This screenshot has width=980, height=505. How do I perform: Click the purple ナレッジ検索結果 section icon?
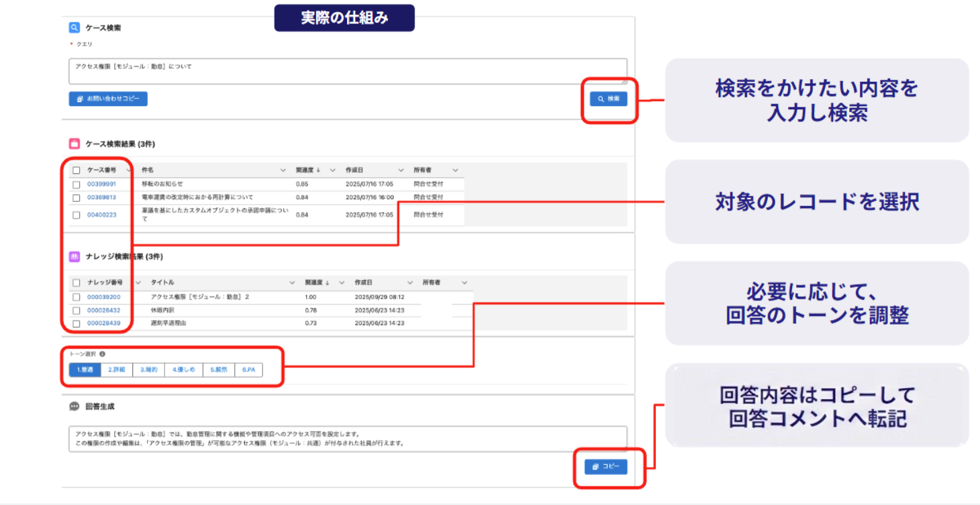(x=75, y=256)
